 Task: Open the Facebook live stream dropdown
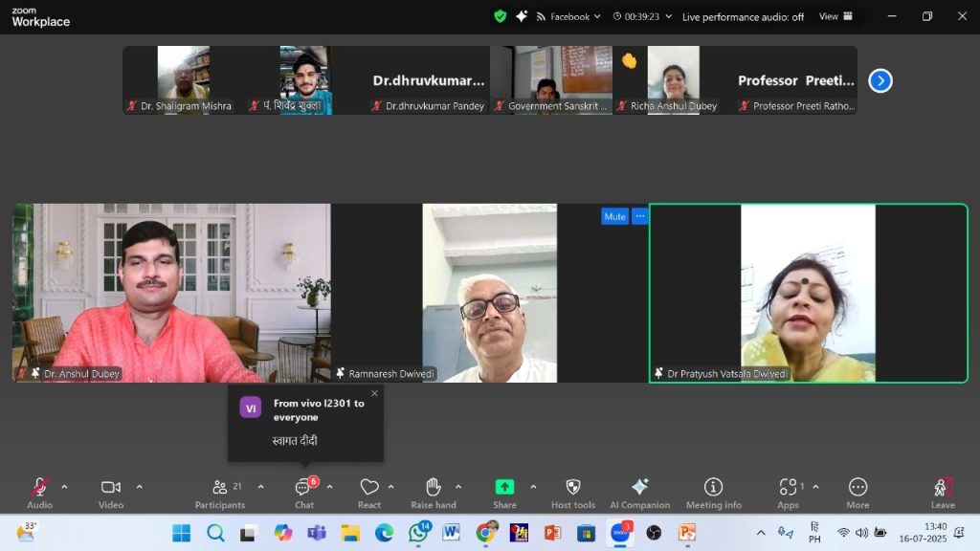575,16
